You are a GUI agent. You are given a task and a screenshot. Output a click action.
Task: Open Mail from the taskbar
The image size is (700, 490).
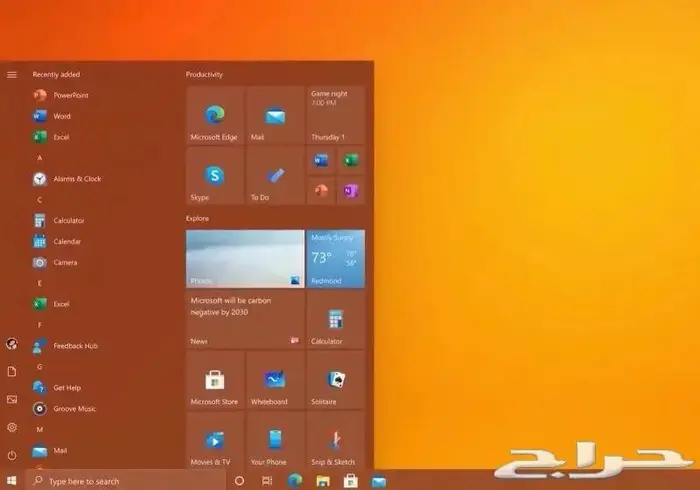(379, 481)
